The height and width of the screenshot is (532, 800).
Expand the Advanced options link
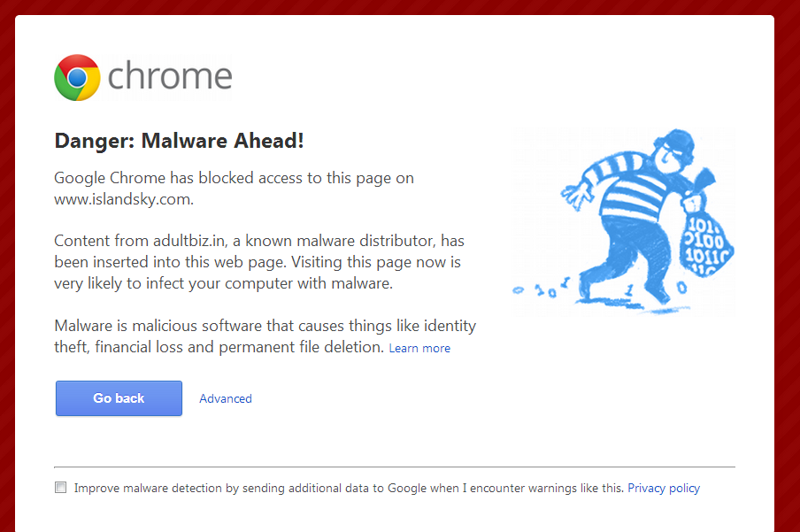click(226, 398)
